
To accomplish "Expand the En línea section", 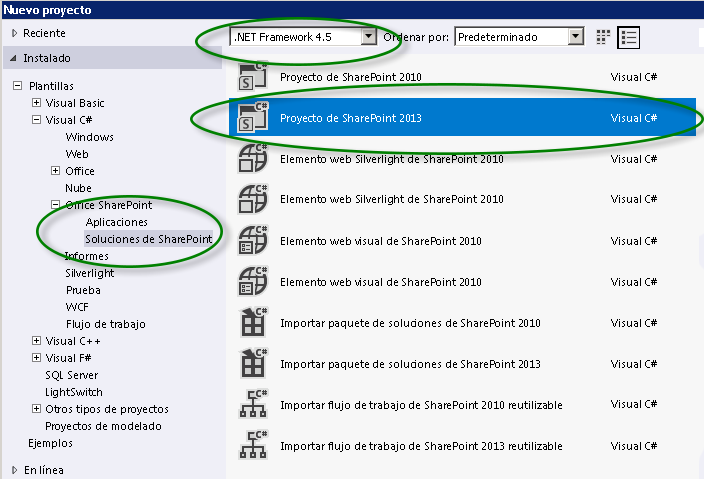I will (14, 470).
